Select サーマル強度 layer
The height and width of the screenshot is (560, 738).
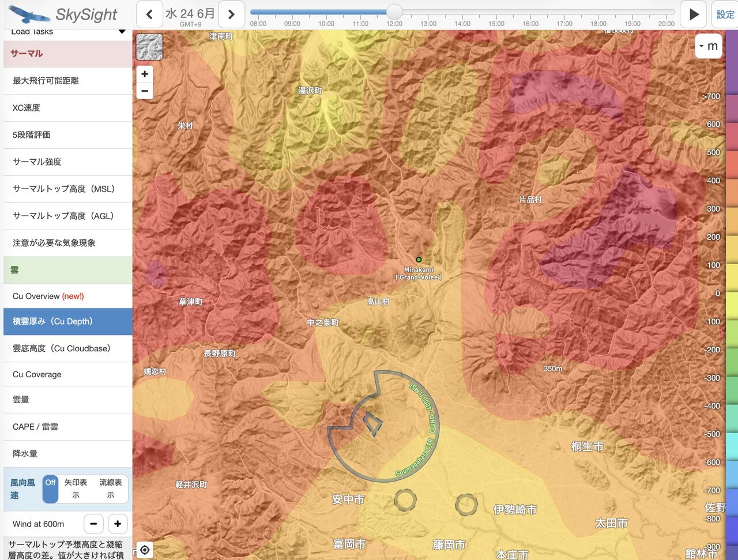click(68, 162)
